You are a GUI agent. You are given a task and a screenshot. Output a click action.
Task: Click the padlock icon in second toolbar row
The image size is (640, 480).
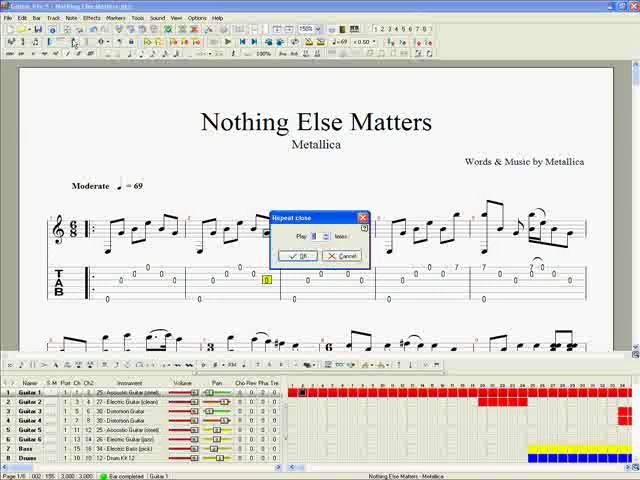click(131, 42)
